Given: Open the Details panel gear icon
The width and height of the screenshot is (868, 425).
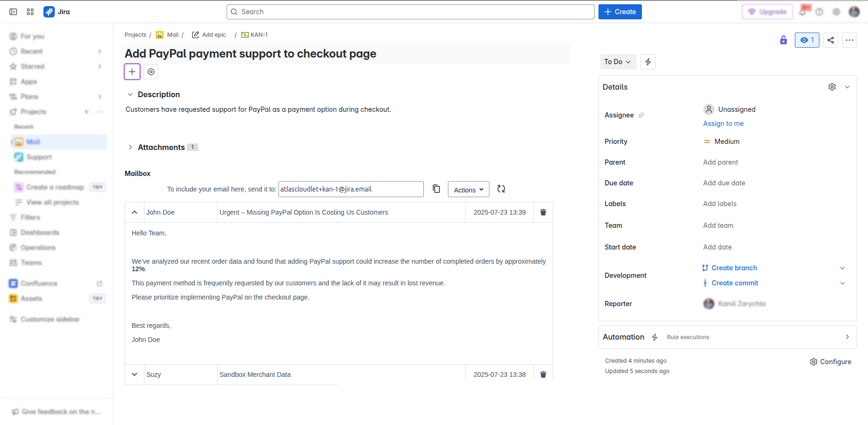Looking at the screenshot, I should pos(832,87).
